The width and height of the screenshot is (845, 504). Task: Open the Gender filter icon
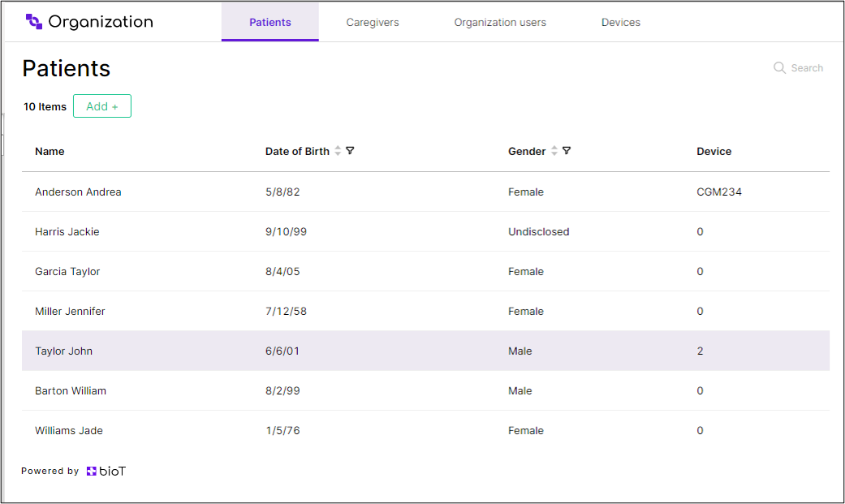[x=567, y=151]
